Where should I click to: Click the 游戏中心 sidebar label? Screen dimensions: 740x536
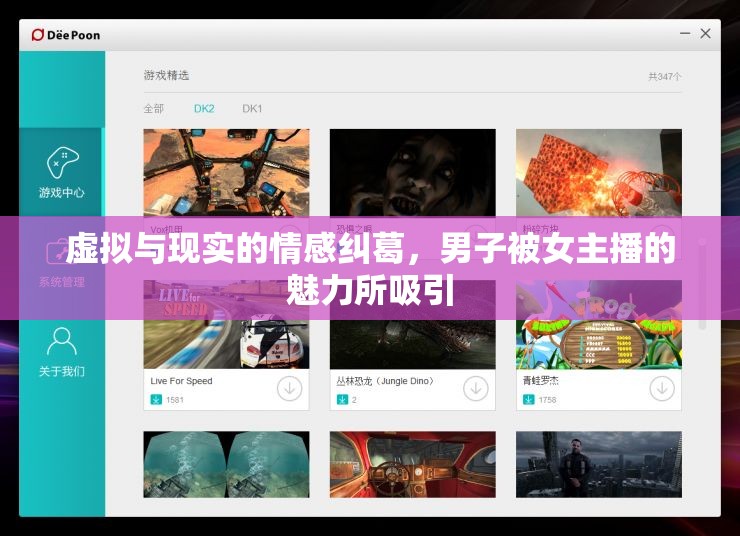coord(62,193)
